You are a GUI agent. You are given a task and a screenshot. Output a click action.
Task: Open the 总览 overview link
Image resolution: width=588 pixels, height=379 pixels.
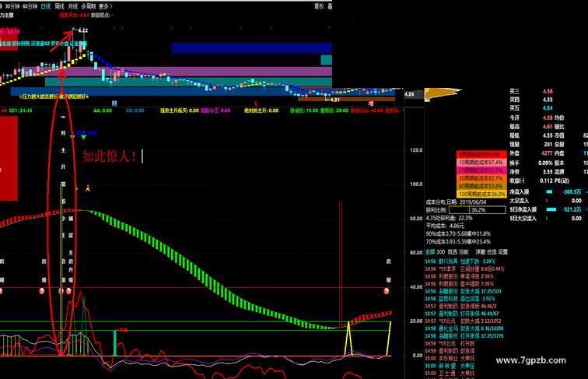pos(492,252)
